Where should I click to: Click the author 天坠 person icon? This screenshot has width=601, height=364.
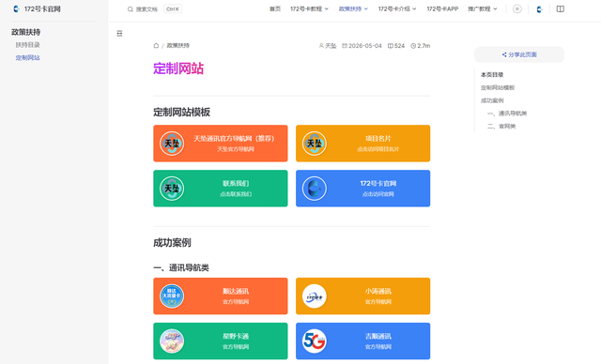tap(321, 46)
